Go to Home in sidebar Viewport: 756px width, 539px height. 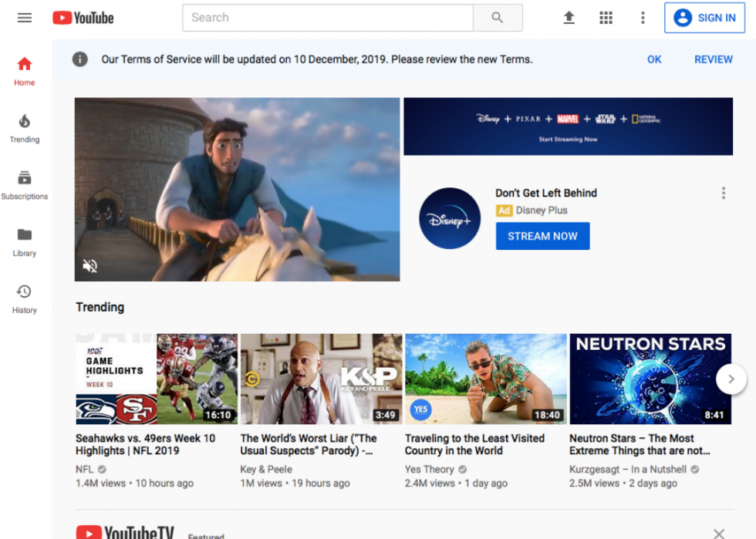[x=24, y=72]
